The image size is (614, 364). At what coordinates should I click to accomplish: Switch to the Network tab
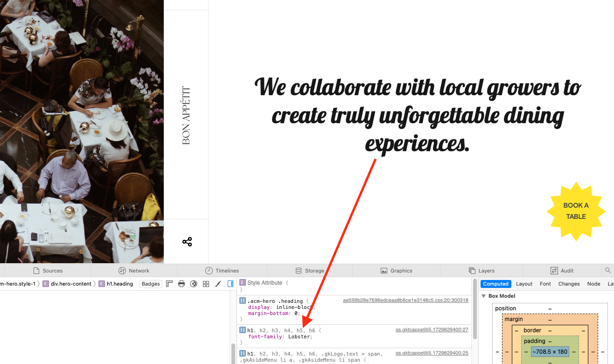[134, 271]
